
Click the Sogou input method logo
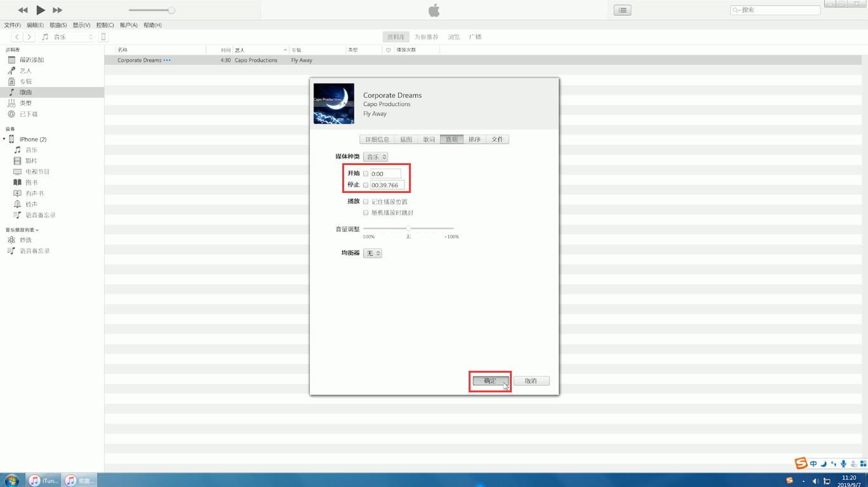tap(801, 464)
